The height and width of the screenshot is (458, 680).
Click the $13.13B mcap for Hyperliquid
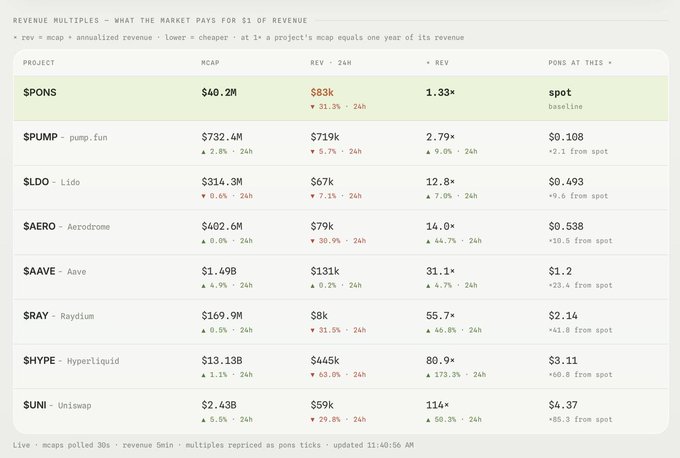click(x=222, y=360)
